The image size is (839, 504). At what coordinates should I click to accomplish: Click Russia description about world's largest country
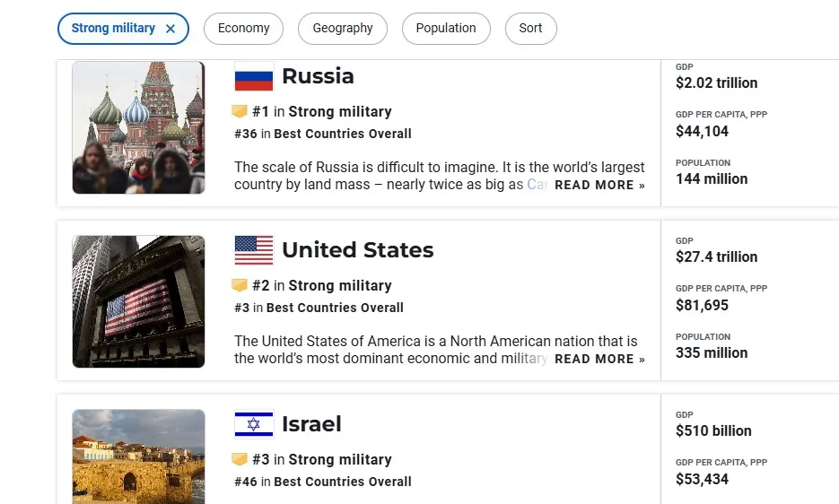click(x=440, y=176)
